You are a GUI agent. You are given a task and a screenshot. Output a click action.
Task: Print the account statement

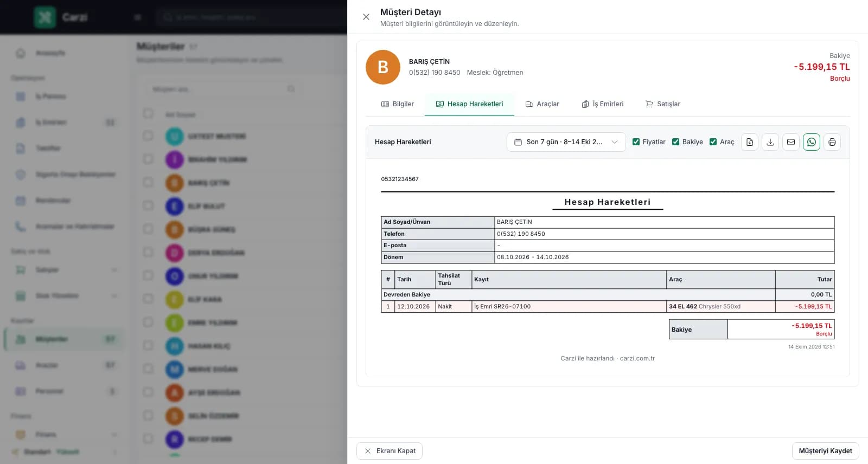(x=832, y=142)
